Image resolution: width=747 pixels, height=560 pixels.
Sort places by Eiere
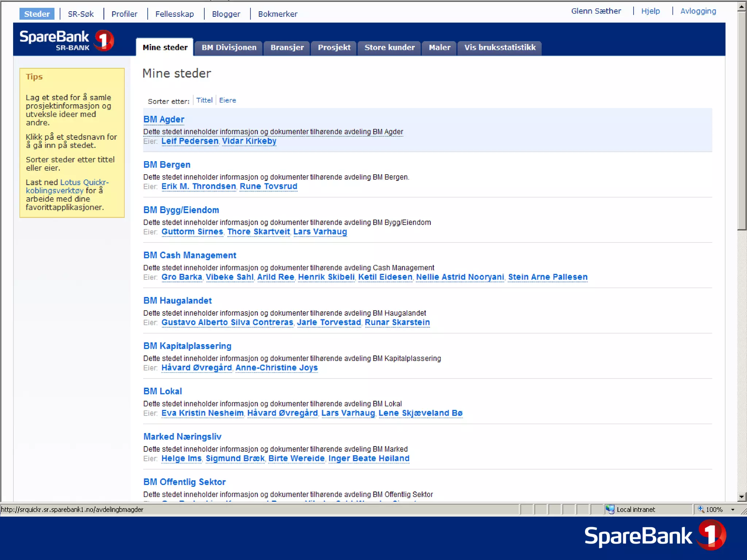click(227, 100)
